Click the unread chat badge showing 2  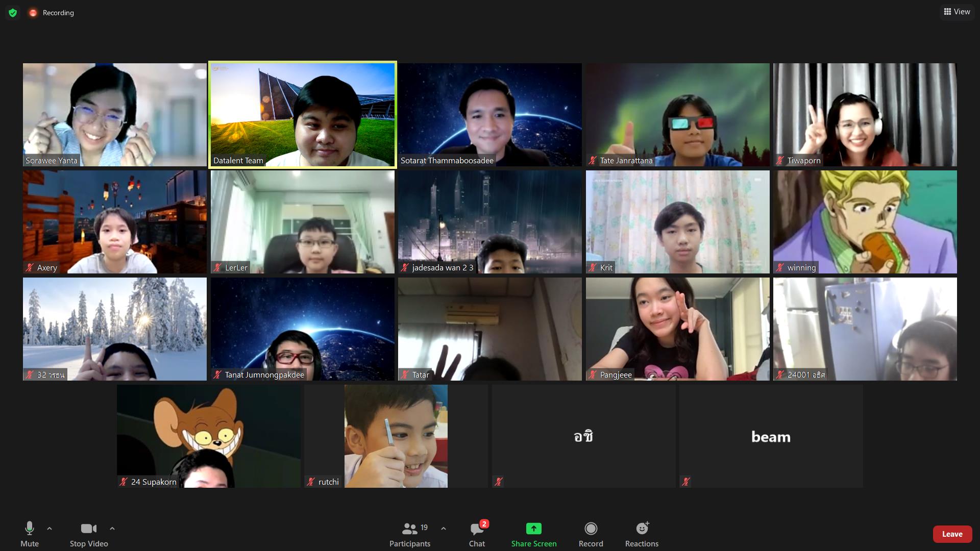(484, 523)
